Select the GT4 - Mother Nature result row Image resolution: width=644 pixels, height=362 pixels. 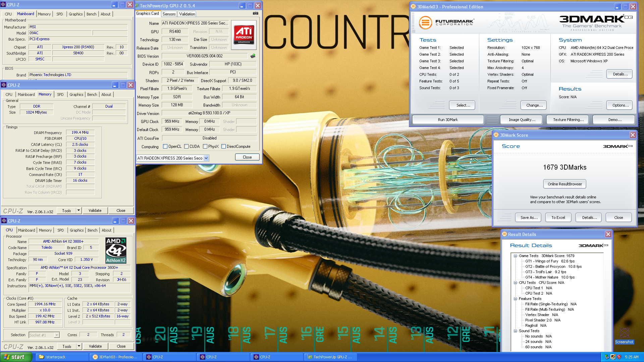[x=550, y=277]
